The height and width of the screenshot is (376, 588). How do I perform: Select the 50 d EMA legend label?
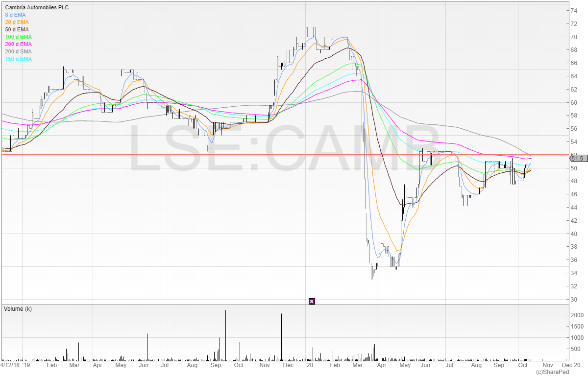(17, 29)
